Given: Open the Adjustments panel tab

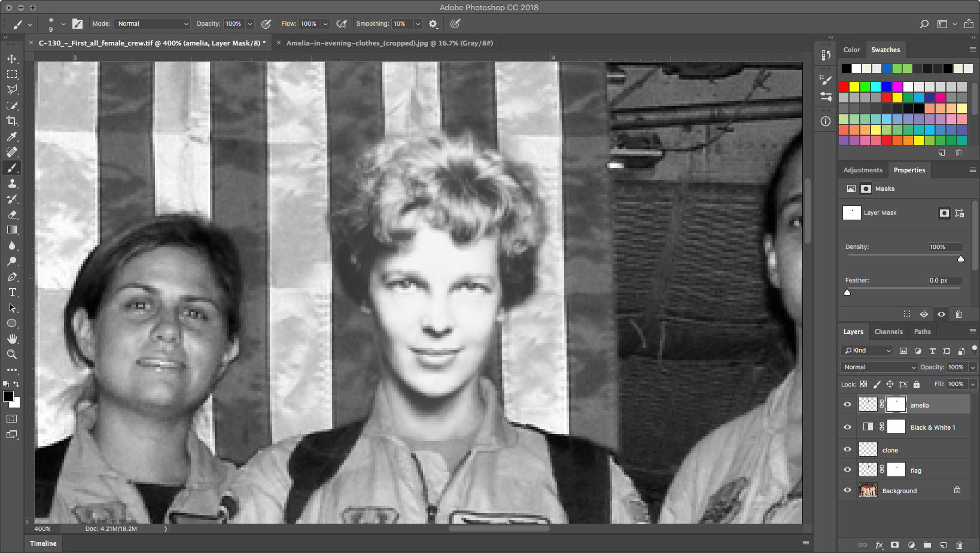Looking at the screenshot, I should 862,170.
